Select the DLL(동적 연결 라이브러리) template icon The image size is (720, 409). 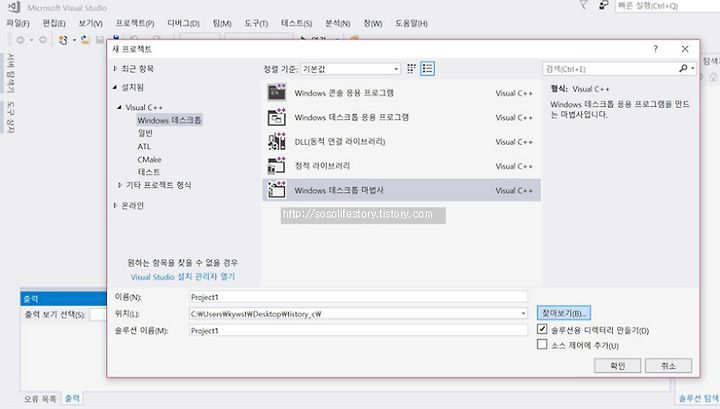point(277,141)
